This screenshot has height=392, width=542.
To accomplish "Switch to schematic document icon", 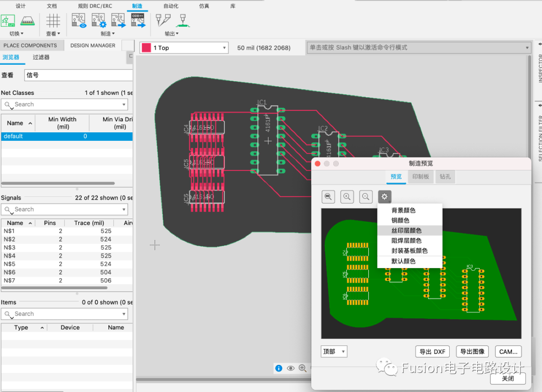I will pos(8,21).
